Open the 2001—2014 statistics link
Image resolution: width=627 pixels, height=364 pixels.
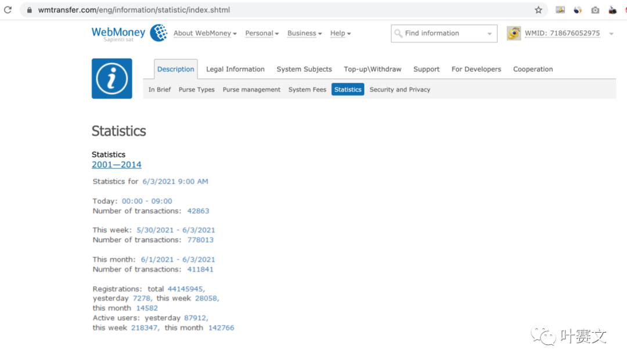coord(116,165)
